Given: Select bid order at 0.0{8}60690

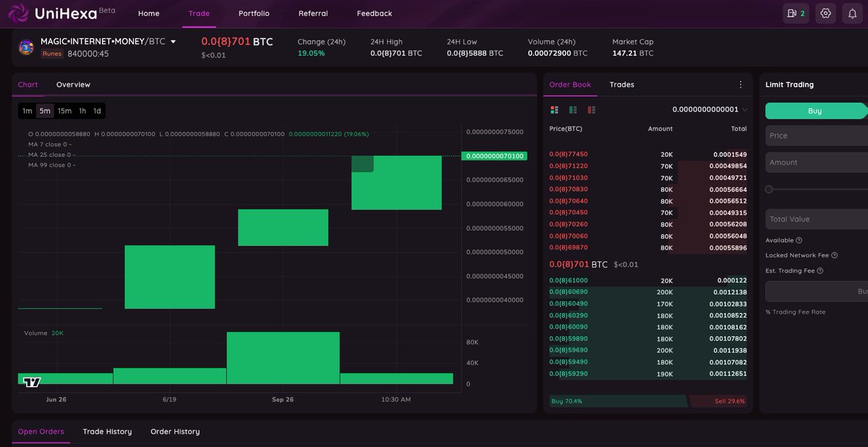Looking at the screenshot, I should (648, 292).
